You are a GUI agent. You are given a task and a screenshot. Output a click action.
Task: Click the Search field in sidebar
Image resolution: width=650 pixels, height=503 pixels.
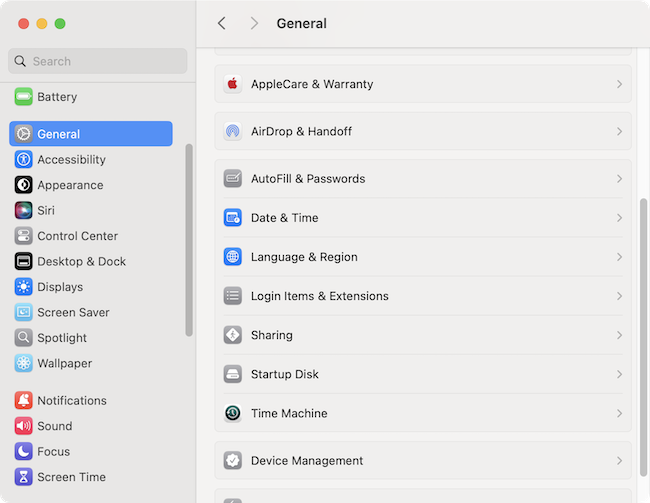pos(98,61)
